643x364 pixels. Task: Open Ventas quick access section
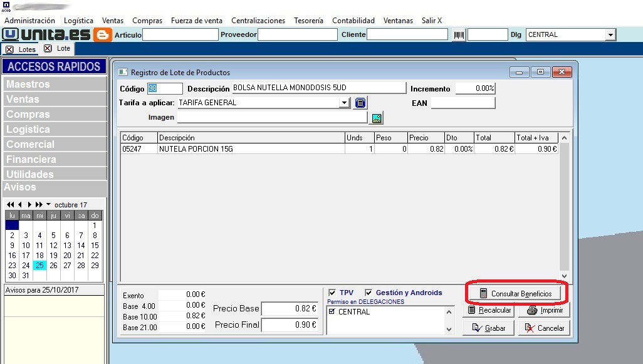click(x=55, y=99)
